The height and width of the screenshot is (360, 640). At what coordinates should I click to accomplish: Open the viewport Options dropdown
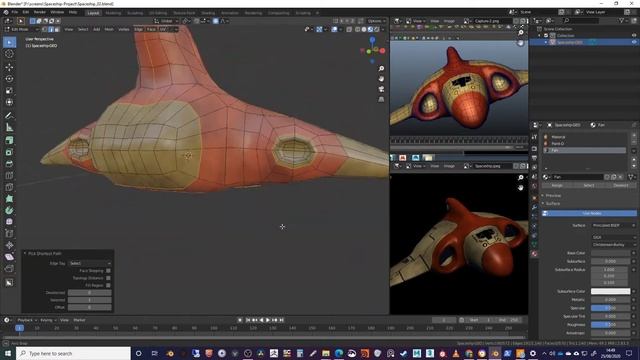point(376,21)
